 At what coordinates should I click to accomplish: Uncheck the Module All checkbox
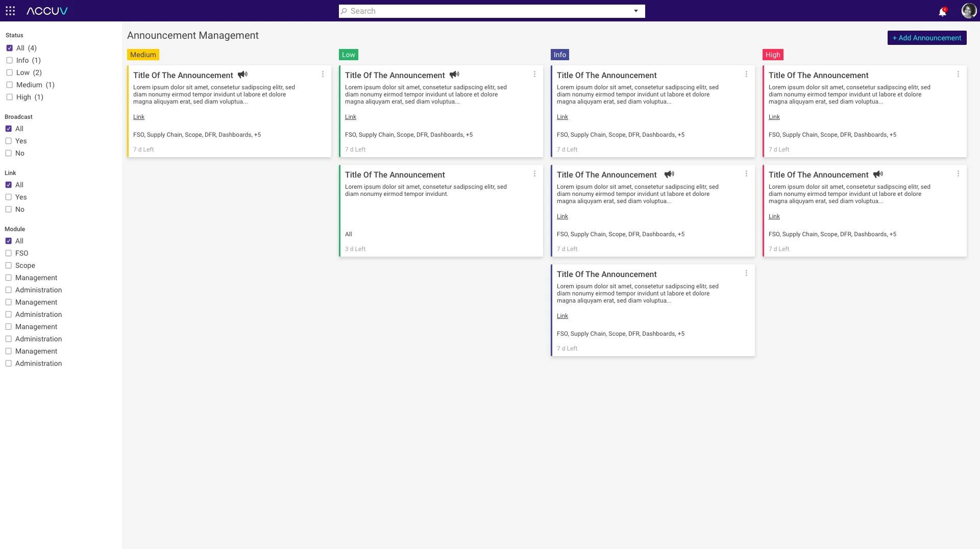[x=8, y=241]
